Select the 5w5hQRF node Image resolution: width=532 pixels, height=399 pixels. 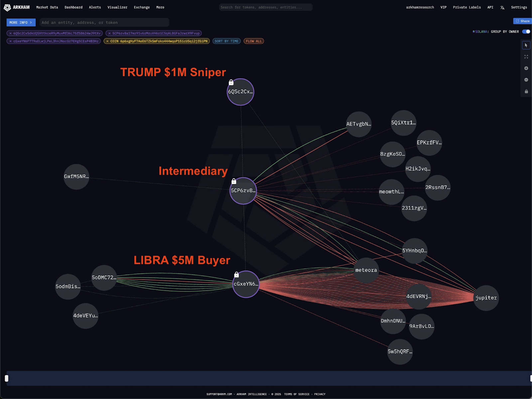click(x=400, y=352)
